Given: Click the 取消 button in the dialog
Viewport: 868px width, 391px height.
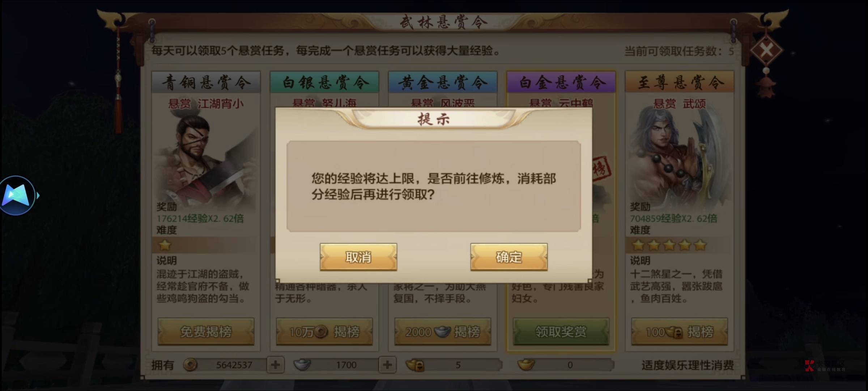Looking at the screenshot, I should pyautogui.click(x=358, y=257).
